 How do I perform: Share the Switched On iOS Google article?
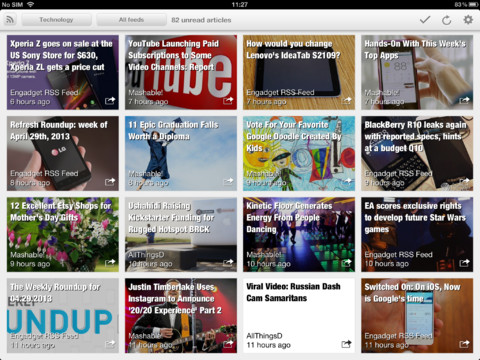464,344
